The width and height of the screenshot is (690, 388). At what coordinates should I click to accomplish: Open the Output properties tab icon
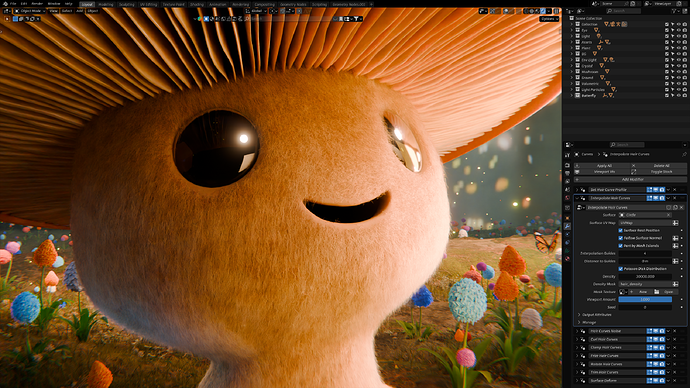(x=567, y=173)
